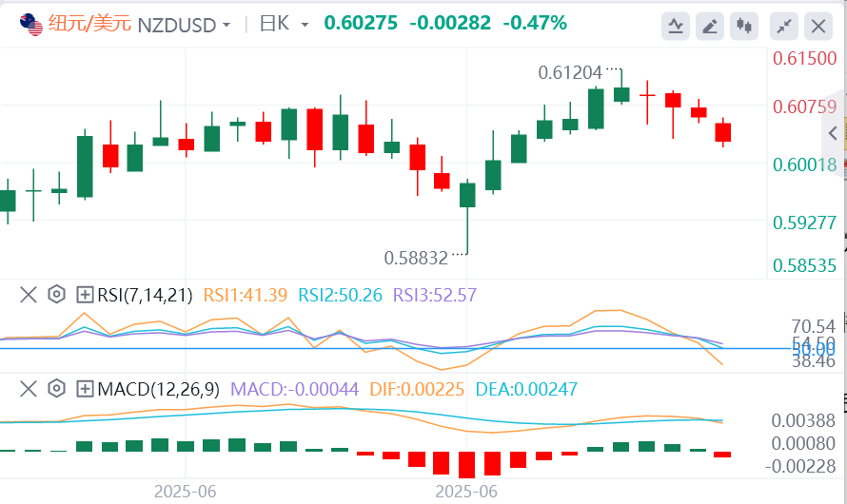Select the pencil drawing tool
Image resolution: width=847 pixels, height=504 pixels.
709,26
